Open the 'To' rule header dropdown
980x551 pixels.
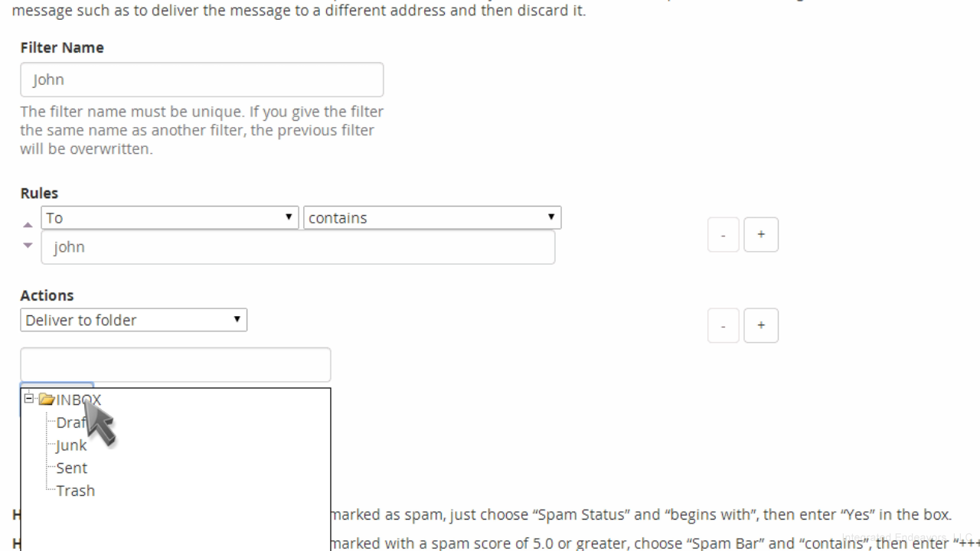point(169,217)
